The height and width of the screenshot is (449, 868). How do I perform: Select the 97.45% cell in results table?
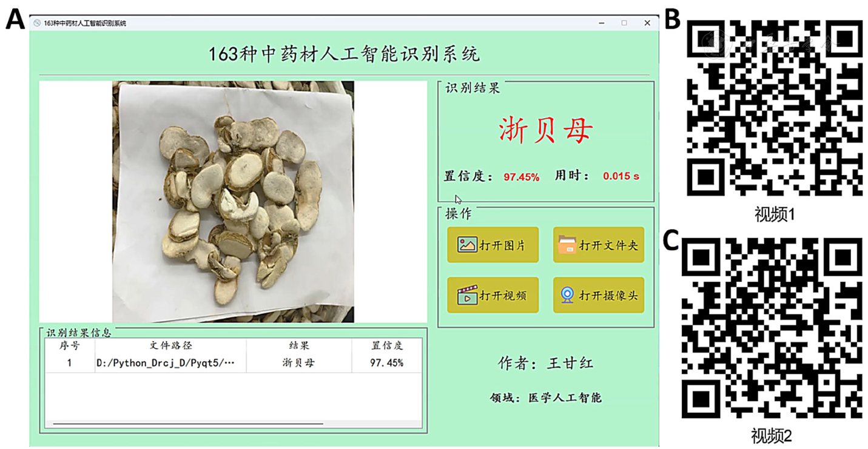(386, 363)
